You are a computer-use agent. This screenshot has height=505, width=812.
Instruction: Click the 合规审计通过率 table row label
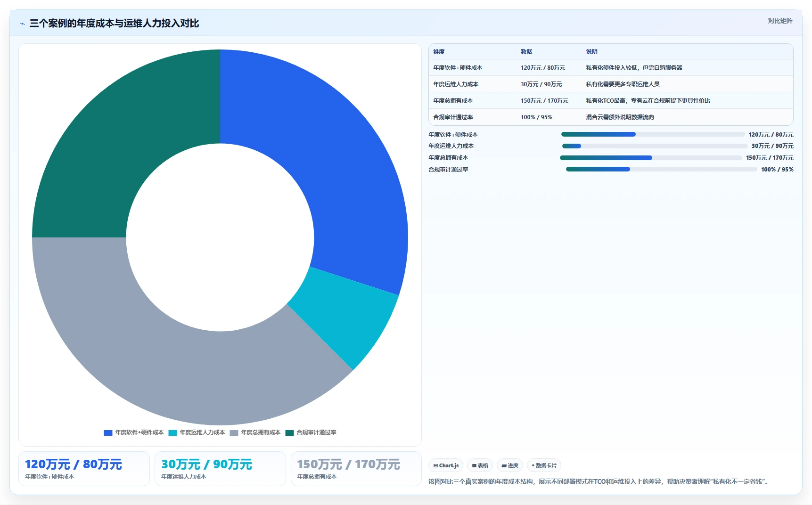[453, 117]
